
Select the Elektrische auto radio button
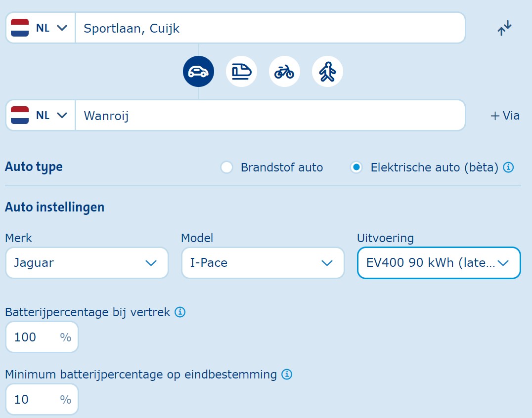tap(356, 167)
